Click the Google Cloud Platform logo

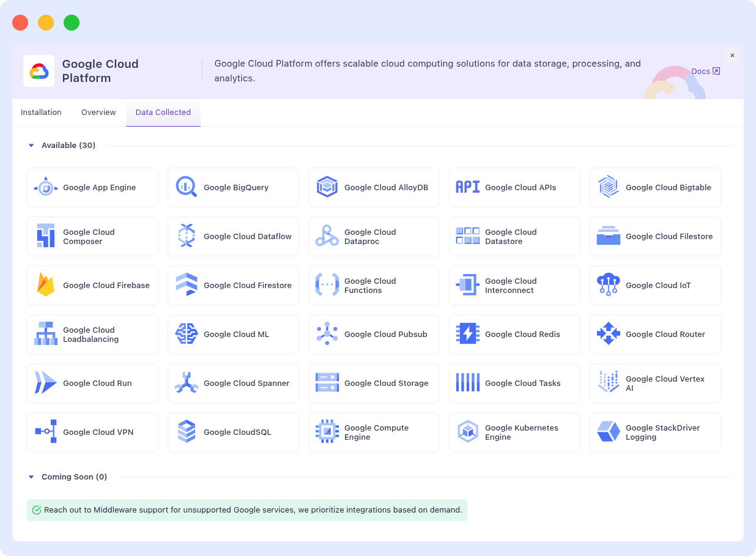click(39, 70)
